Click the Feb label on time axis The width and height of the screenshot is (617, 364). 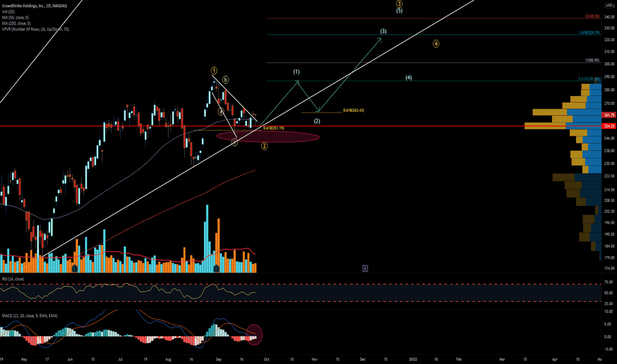pos(458,359)
